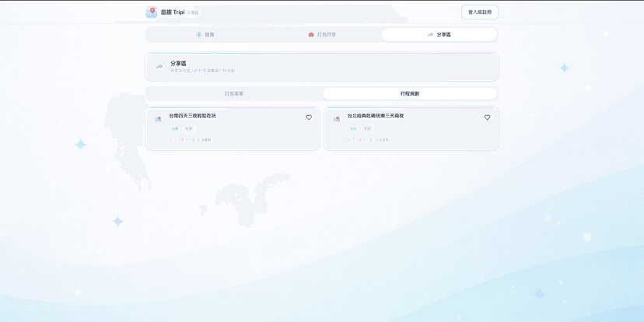Click the spots count icon on 台北 card

click(x=371, y=140)
